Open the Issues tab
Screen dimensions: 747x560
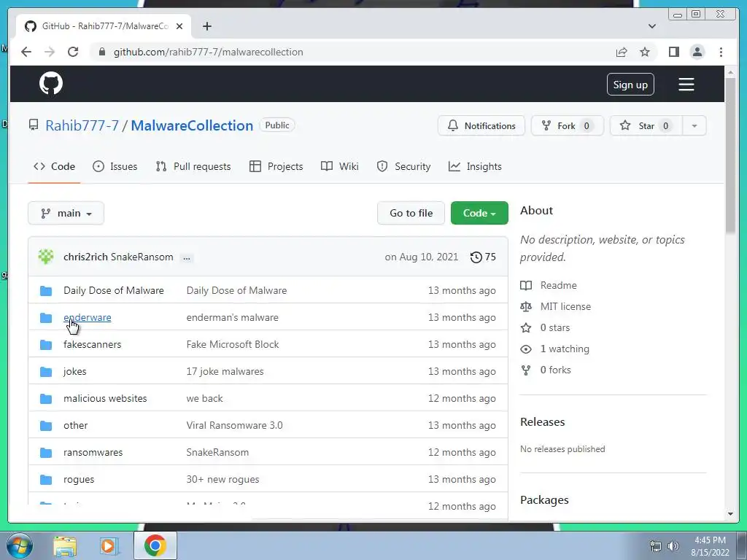[115, 167]
